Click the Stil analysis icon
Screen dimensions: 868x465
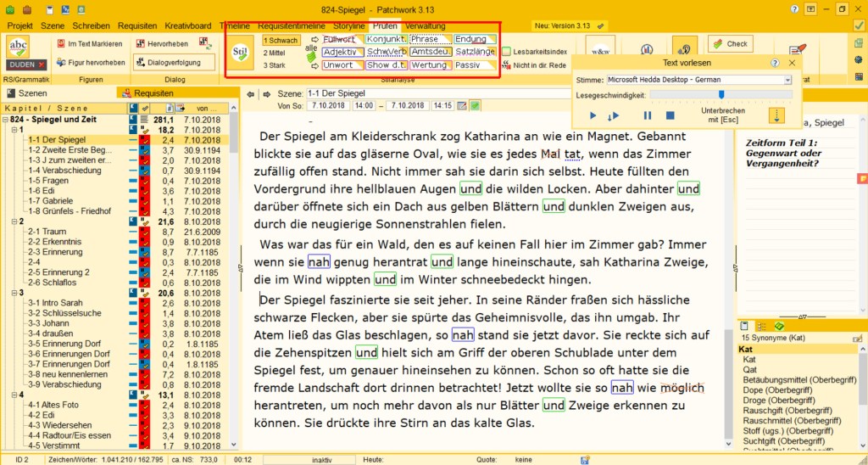click(240, 51)
